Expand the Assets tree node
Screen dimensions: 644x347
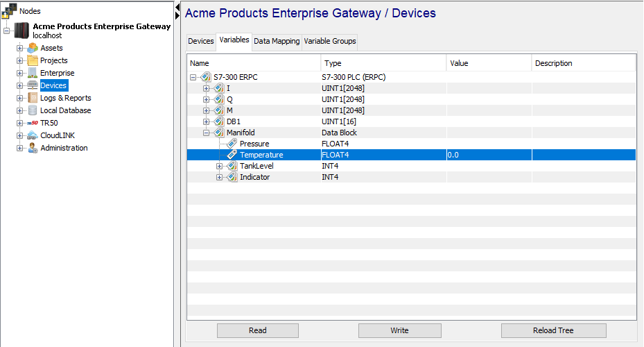(19, 48)
